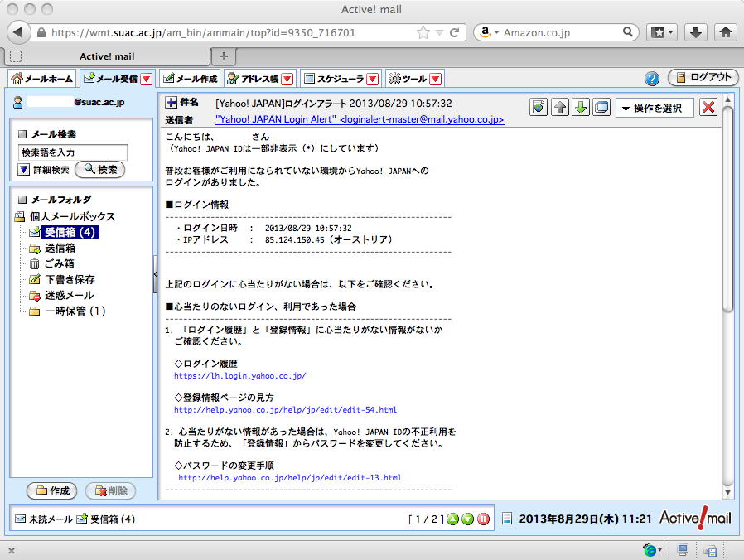Toggle the メール検索 panel square
The width and height of the screenshot is (744, 560).
(x=22, y=134)
